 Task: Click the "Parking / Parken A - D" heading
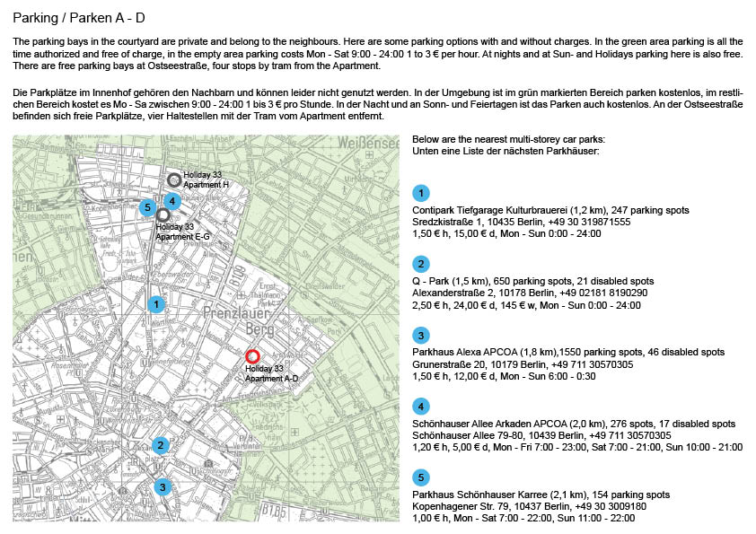tap(79, 18)
